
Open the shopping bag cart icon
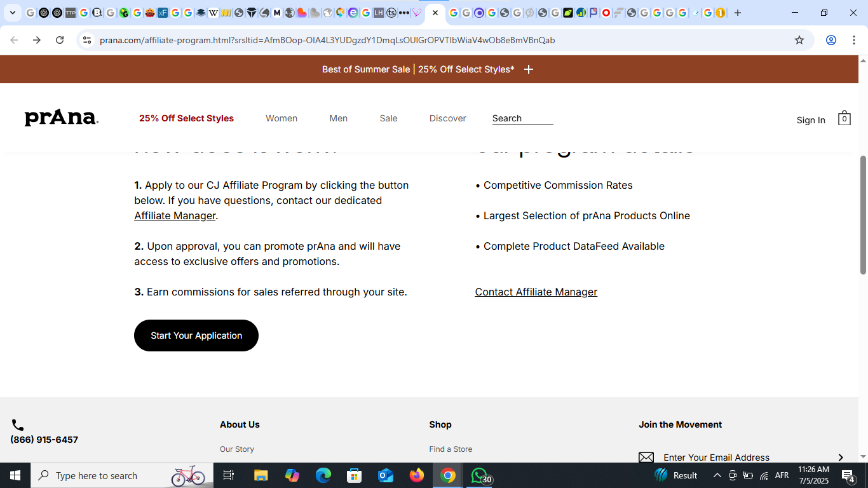(844, 118)
